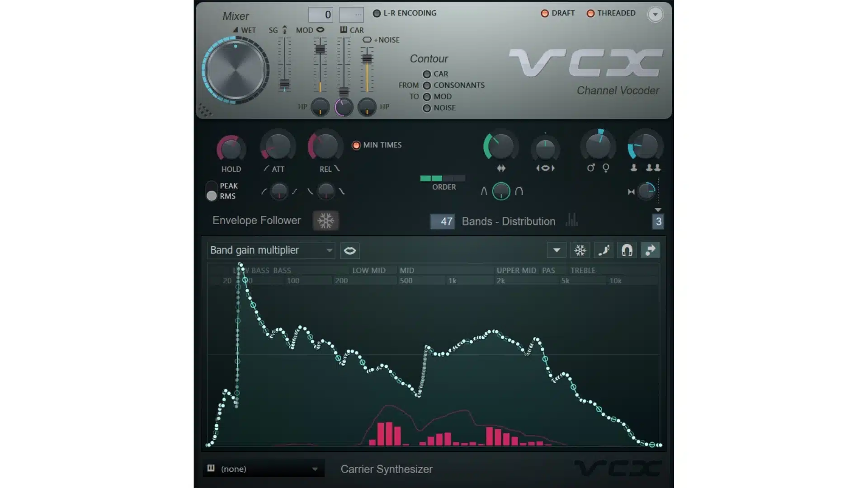
Task: Click the attack curve icon beside ATT label
Action: tap(266, 169)
